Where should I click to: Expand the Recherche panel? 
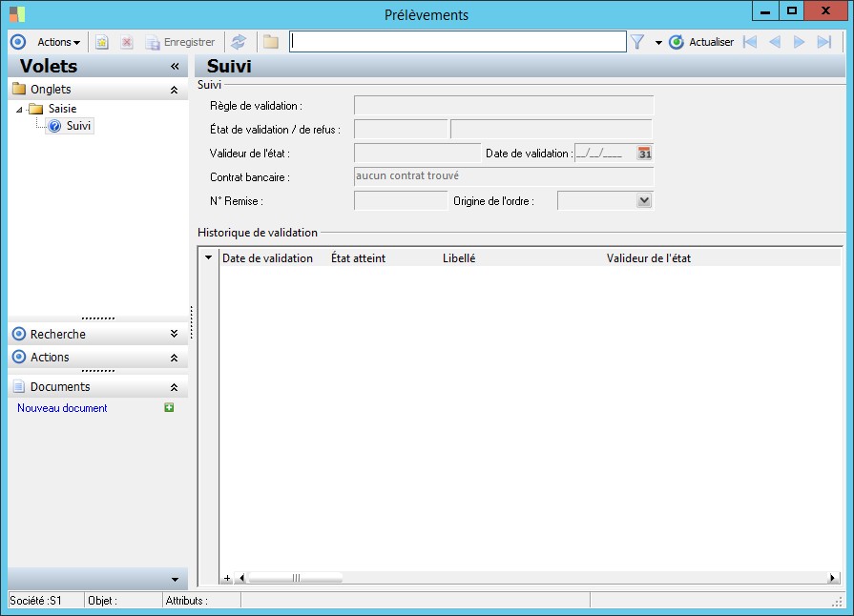point(174,335)
